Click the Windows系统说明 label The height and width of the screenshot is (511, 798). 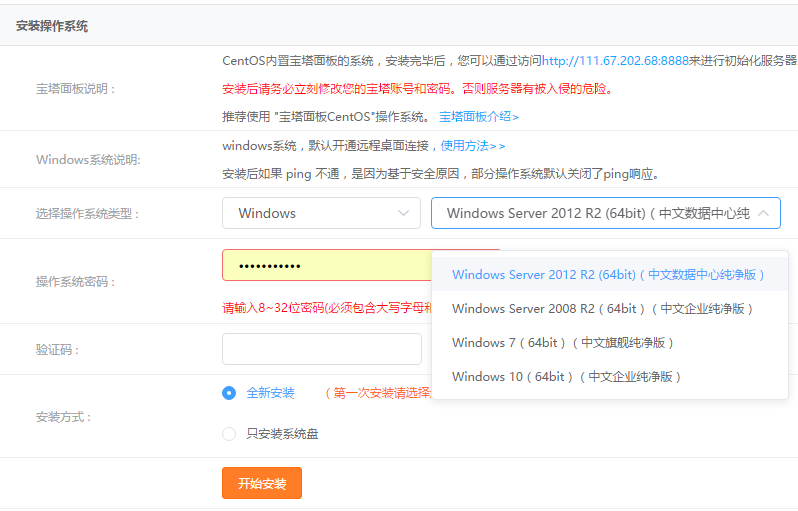click(88, 160)
